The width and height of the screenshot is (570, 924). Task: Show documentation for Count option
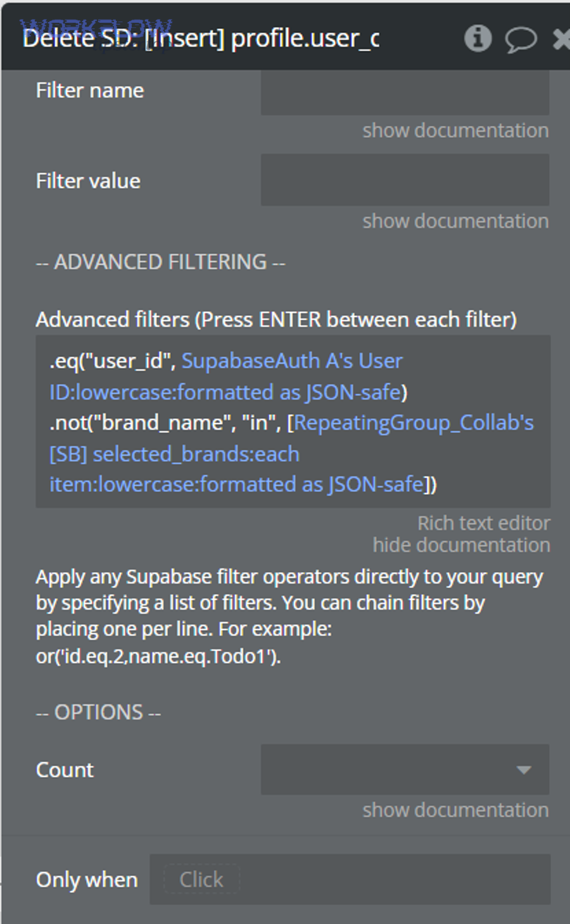tap(455, 809)
